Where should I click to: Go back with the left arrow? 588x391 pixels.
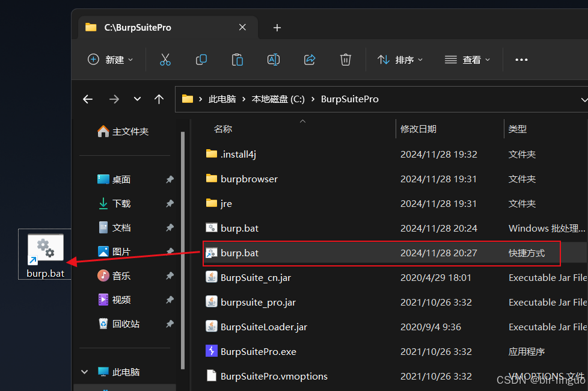coord(88,99)
